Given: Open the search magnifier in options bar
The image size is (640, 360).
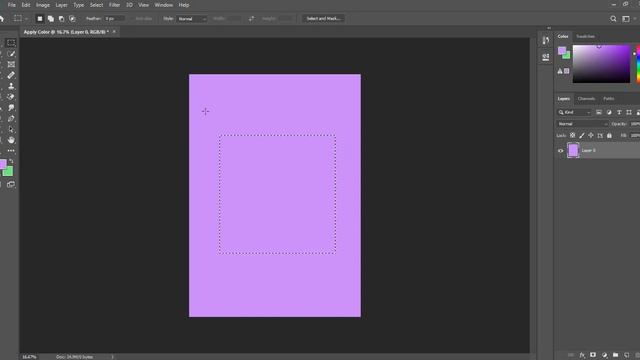Looking at the screenshot, I should (613, 19).
